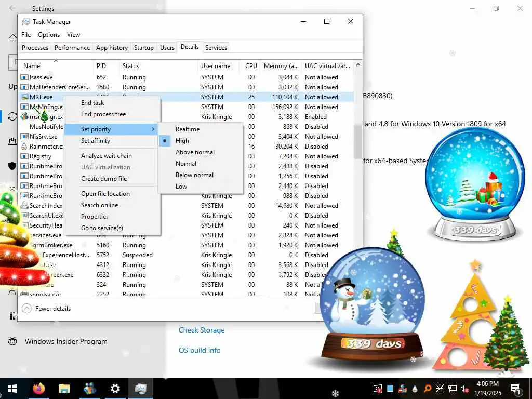Click the lsass.exe process icon
This screenshot has height=399, width=532.
[x=24, y=77]
